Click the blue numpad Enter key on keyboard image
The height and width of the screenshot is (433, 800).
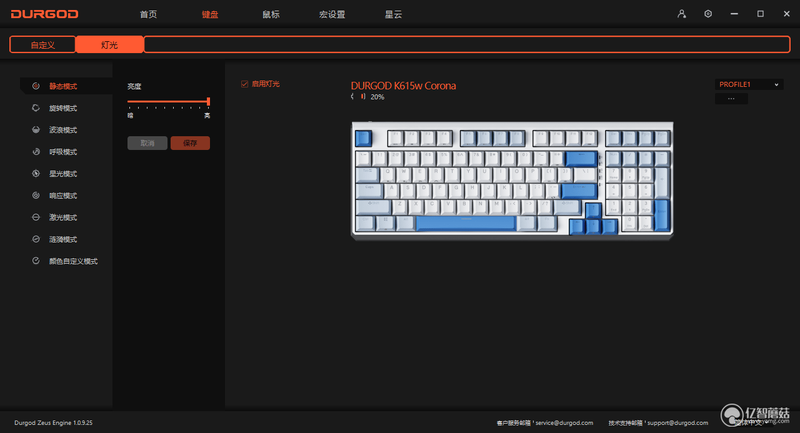[662, 215]
